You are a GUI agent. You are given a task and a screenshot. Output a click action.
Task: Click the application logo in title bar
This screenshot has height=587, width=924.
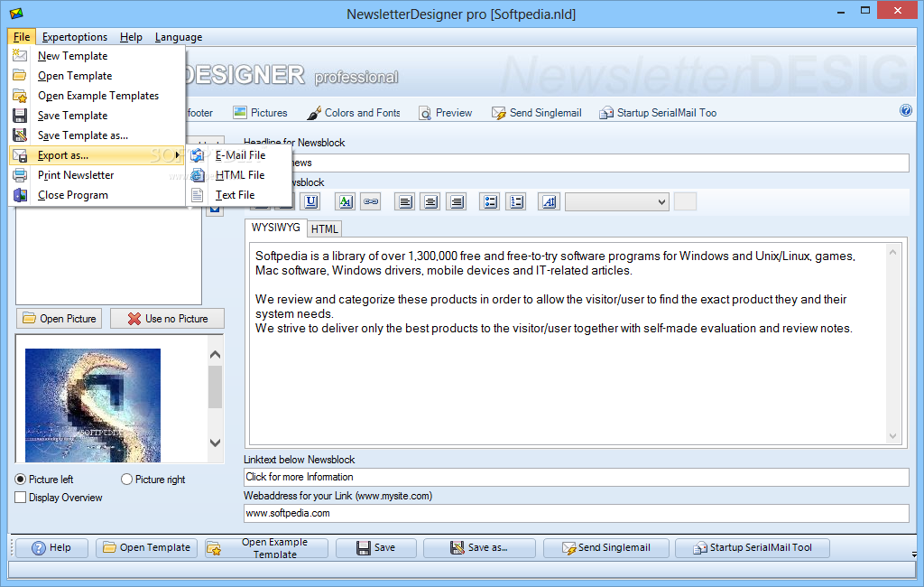[x=16, y=13]
